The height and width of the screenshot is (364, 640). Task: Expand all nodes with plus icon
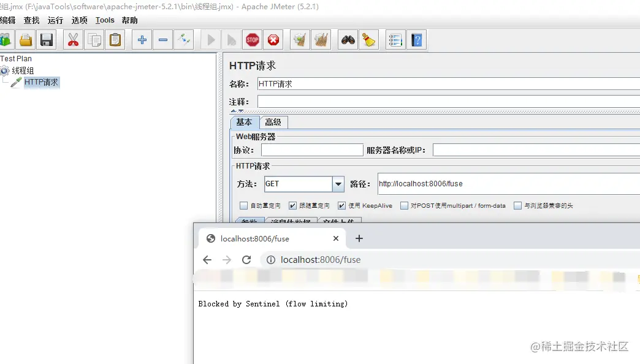142,40
